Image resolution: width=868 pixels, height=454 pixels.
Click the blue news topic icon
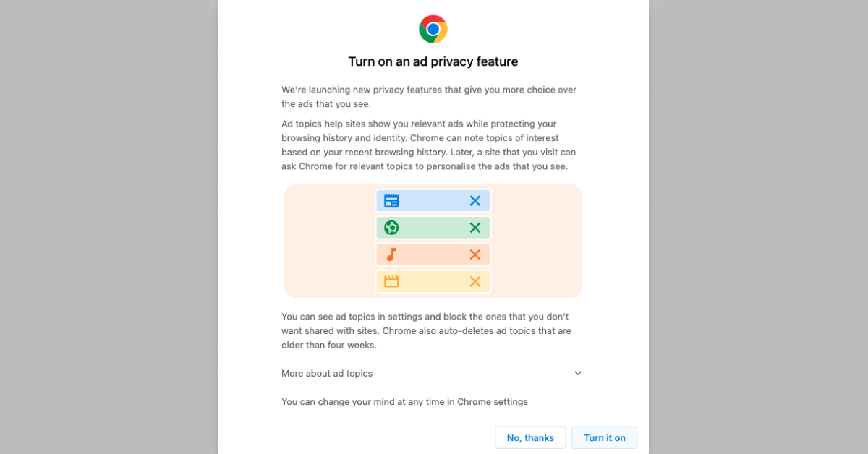tap(391, 201)
